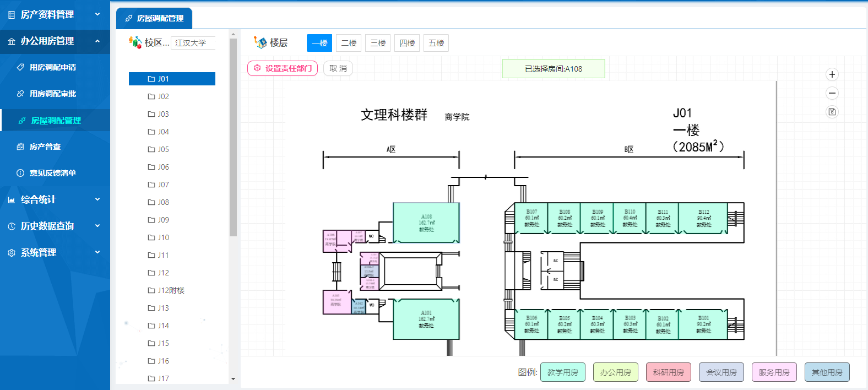This screenshot has height=390, width=868.
Task: Select the 三楼 floor button
Action: point(378,43)
